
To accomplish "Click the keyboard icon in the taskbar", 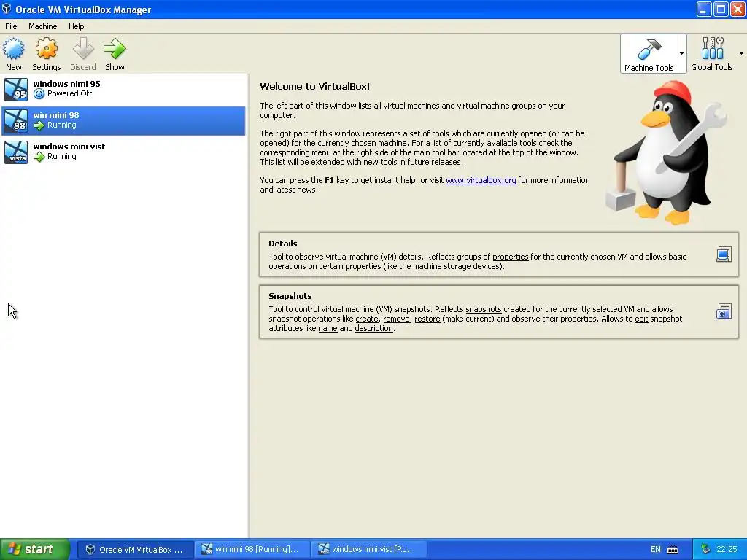I will click(673, 550).
